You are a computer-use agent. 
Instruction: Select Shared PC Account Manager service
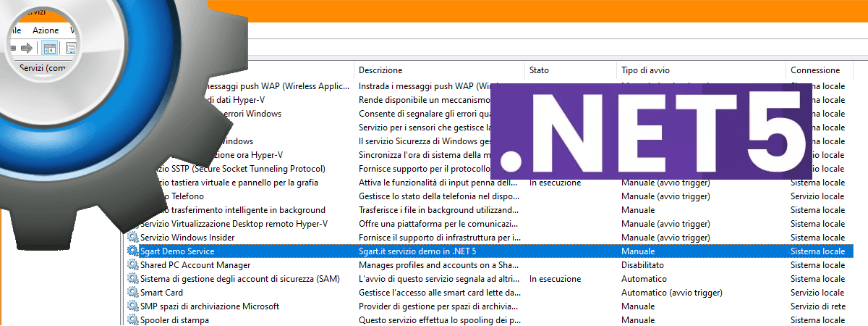[x=195, y=265]
